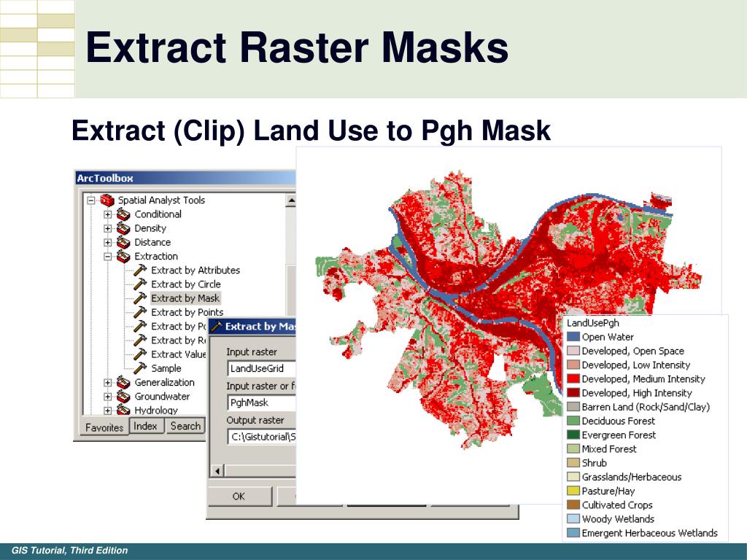Click the Hydrology toolset label

[156, 410]
